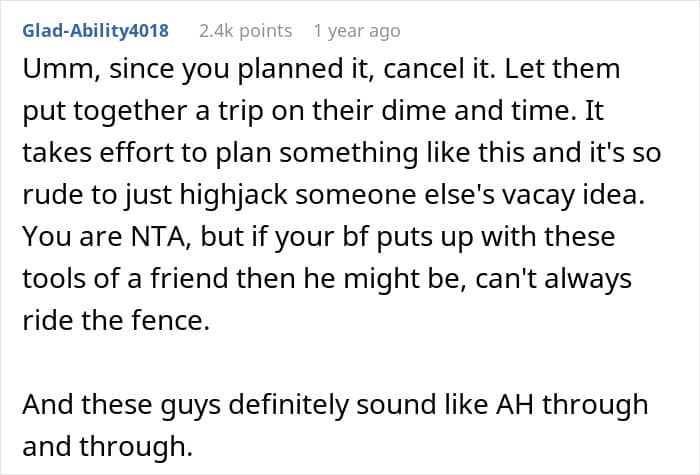This screenshot has width=700, height=475.
Task: Click the final words "and through."
Action: click(x=108, y=446)
